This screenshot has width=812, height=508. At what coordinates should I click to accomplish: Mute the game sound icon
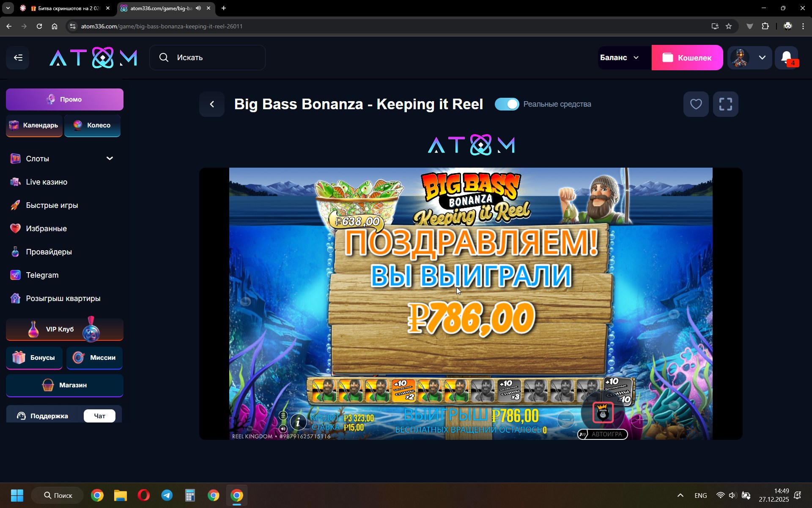click(283, 429)
